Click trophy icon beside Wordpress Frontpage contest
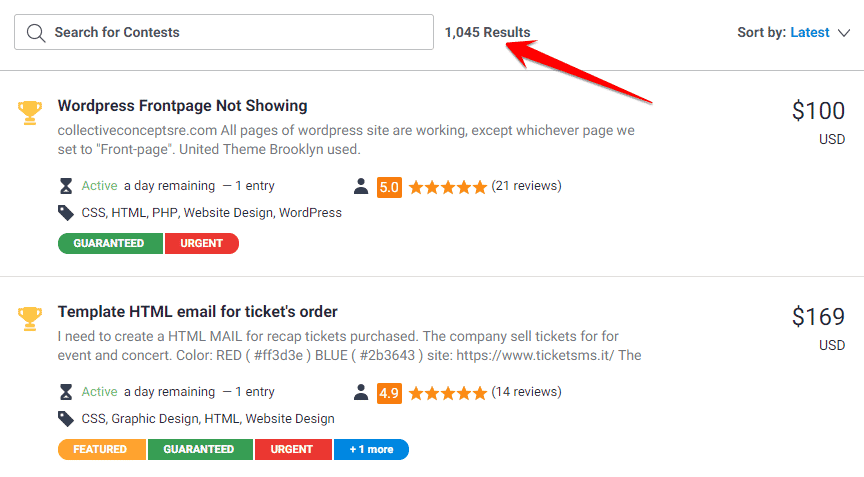864x477 pixels. click(30, 112)
